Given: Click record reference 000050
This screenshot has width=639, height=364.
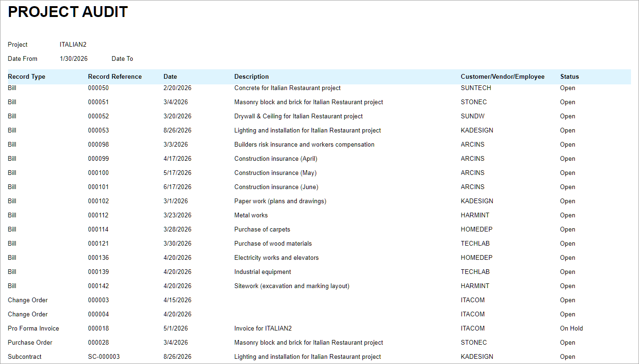Looking at the screenshot, I should coord(98,88).
